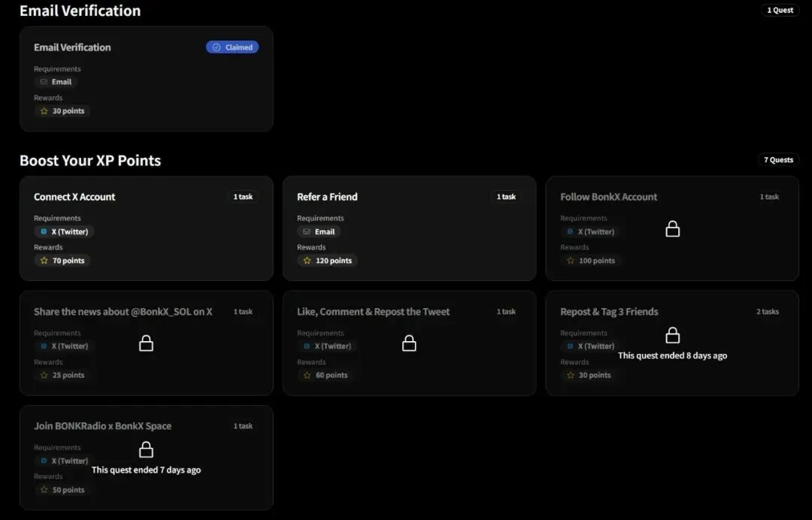
Task: Click the Connect X Account title
Action: 74,197
